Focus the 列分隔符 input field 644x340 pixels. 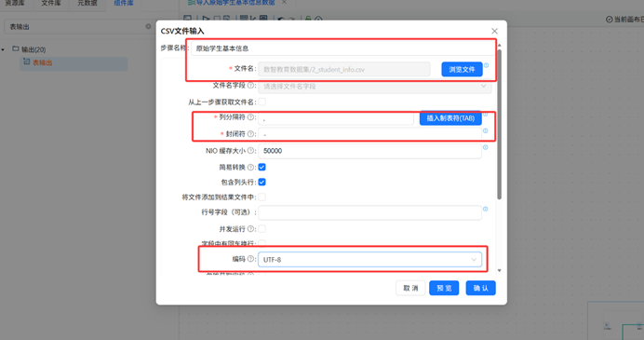pyautogui.click(x=336, y=119)
